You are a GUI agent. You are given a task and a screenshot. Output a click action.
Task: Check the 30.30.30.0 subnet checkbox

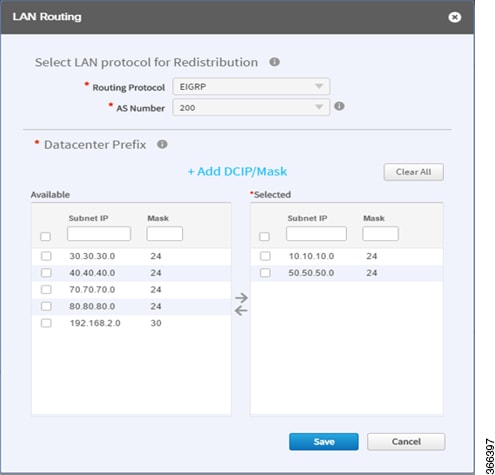tap(46, 256)
